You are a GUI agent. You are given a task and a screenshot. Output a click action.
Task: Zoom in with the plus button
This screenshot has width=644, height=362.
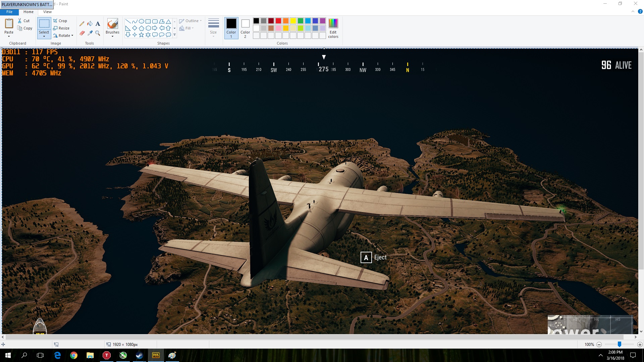click(x=640, y=345)
